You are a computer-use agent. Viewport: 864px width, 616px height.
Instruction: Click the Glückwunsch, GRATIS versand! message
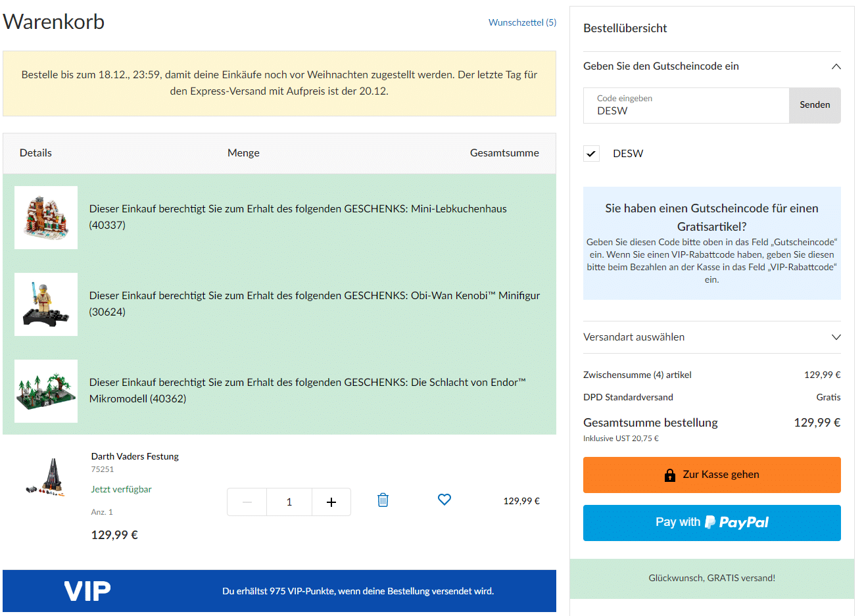712,579
